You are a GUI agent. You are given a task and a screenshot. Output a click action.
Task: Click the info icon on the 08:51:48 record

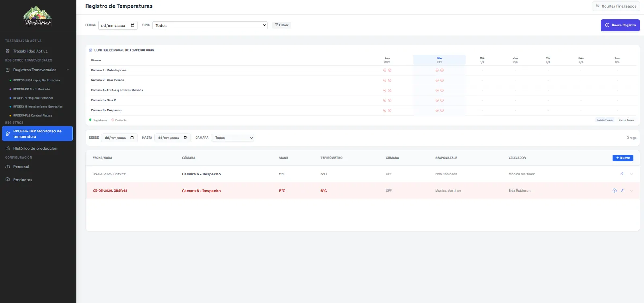pos(615,191)
